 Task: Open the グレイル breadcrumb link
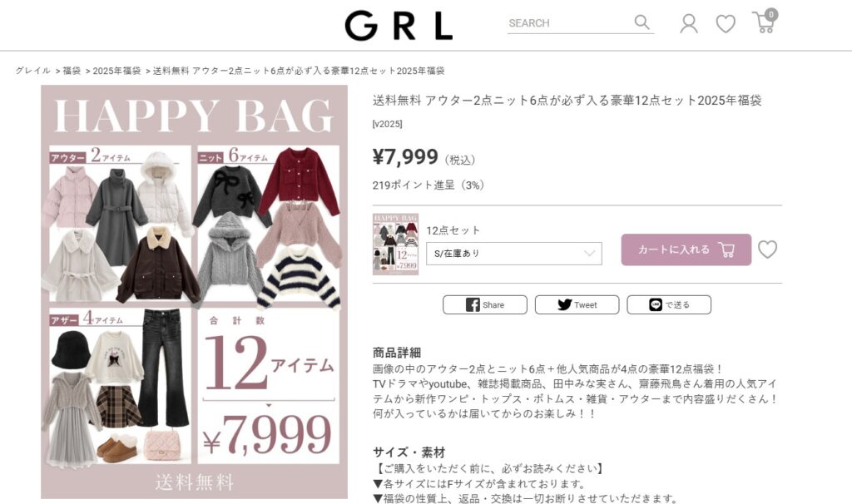[32, 71]
